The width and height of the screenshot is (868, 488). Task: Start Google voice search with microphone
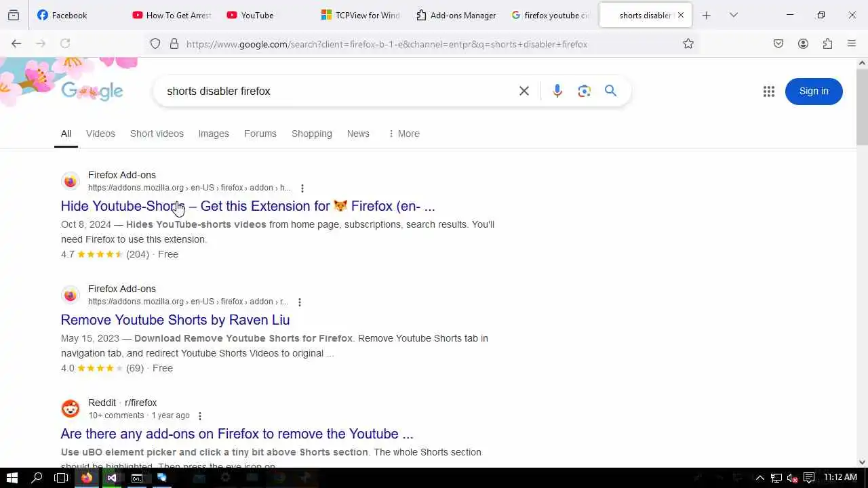coord(557,91)
